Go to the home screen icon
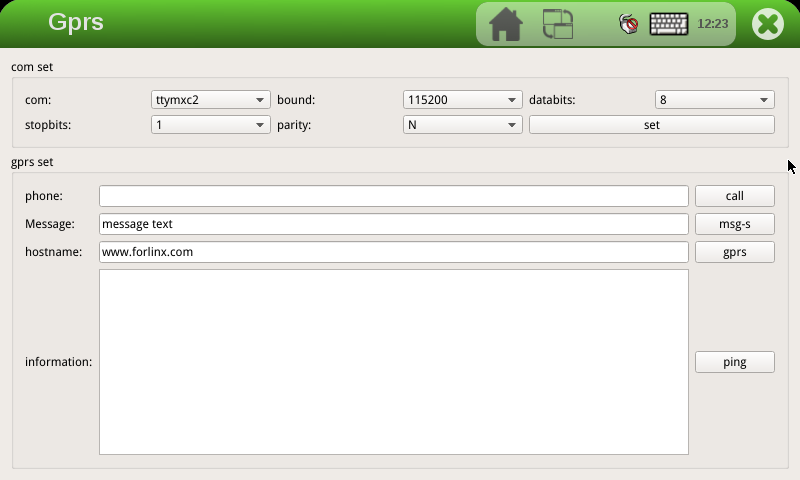The height and width of the screenshot is (480, 800). (506, 24)
